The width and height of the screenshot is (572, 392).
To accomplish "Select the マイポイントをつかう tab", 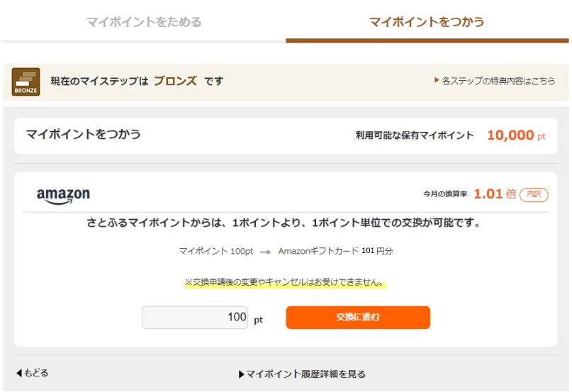I will pyautogui.click(x=427, y=22).
